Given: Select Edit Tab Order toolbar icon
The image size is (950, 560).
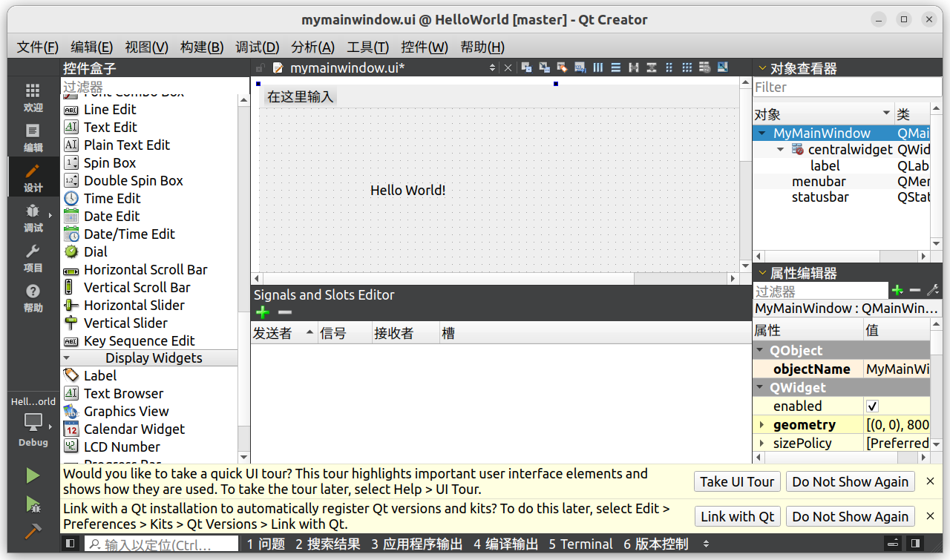Looking at the screenshot, I should (x=580, y=67).
